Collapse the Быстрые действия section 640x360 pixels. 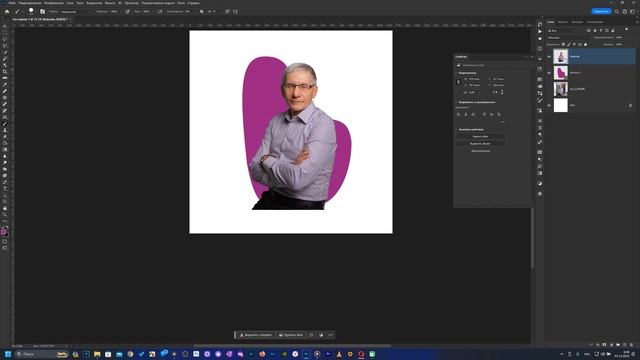(x=456, y=129)
